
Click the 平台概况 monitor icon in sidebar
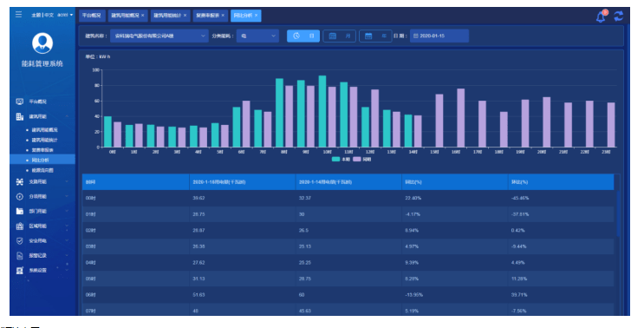coord(20,102)
